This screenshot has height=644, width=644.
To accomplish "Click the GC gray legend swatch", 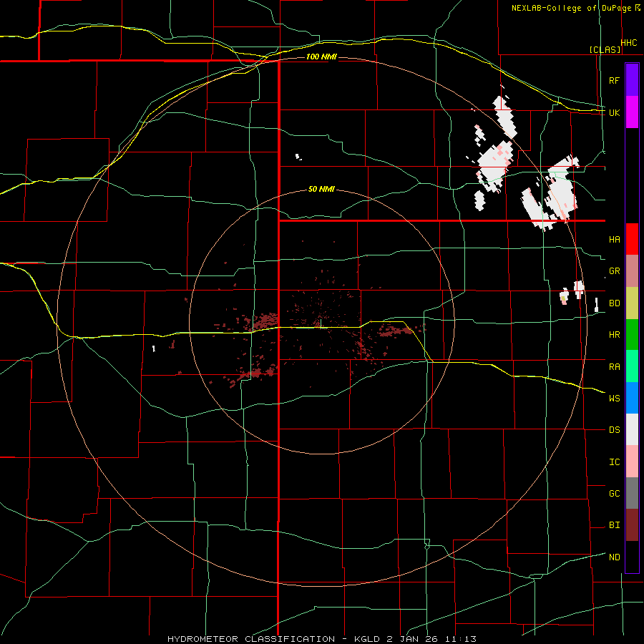I will coord(632,493).
